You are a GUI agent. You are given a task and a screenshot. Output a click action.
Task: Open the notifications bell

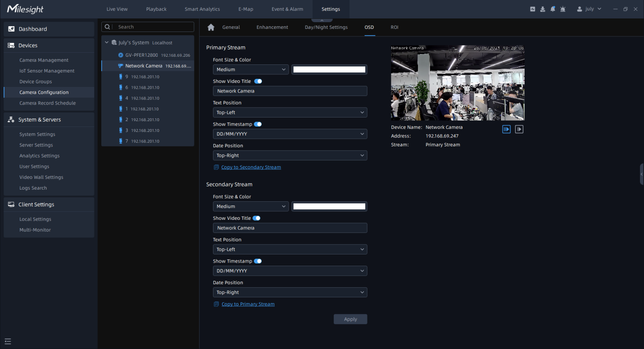pos(553,9)
